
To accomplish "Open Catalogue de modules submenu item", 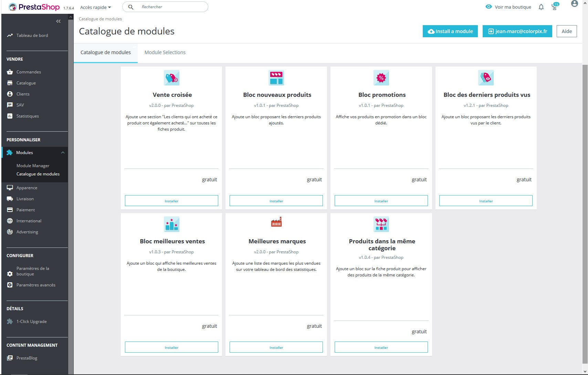I will 38,174.
